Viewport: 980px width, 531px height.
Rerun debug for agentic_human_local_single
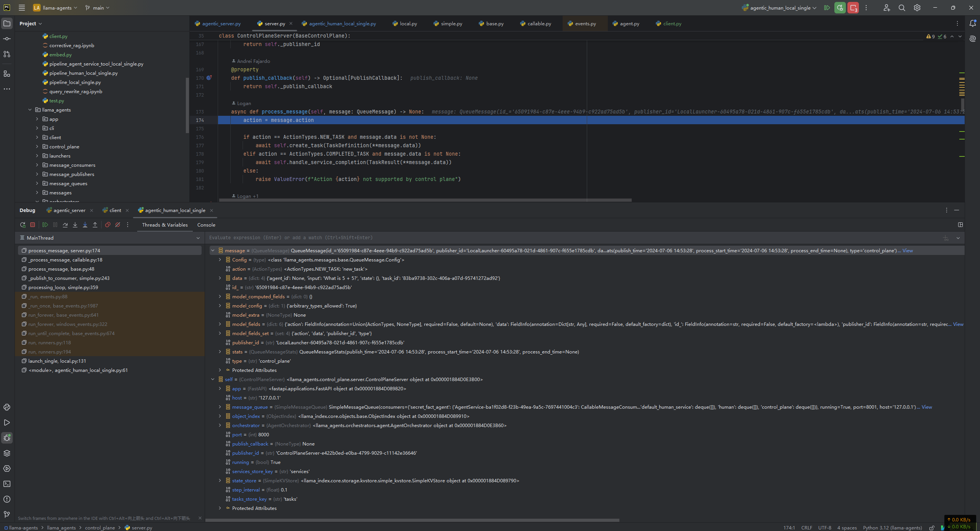point(23,225)
